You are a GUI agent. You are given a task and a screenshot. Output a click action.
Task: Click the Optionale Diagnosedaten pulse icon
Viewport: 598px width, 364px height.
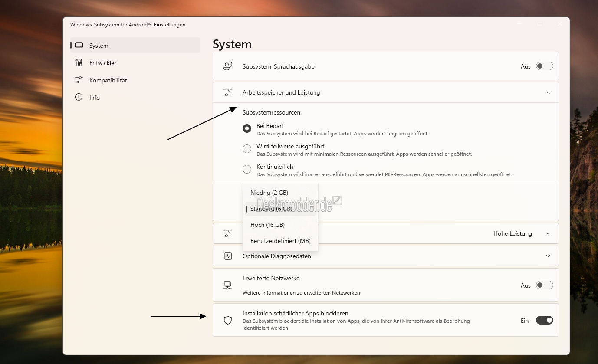coord(228,256)
